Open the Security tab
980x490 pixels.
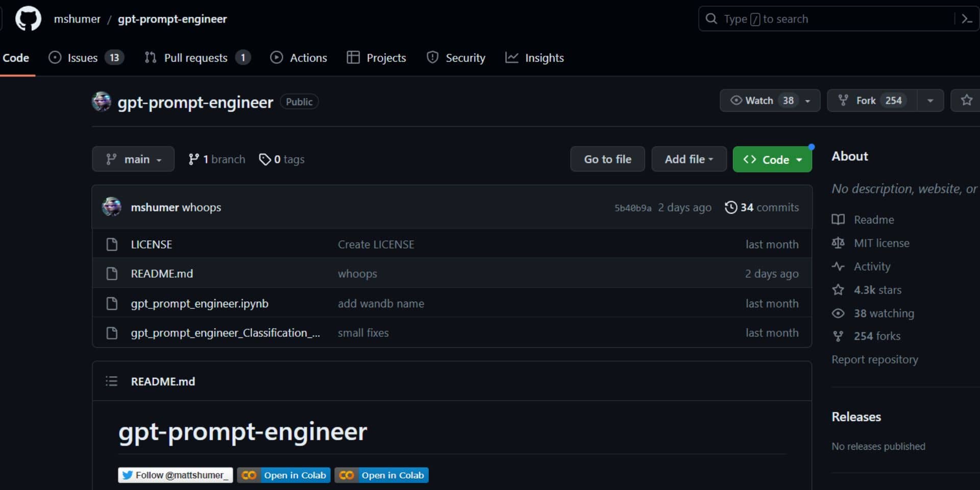456,58
